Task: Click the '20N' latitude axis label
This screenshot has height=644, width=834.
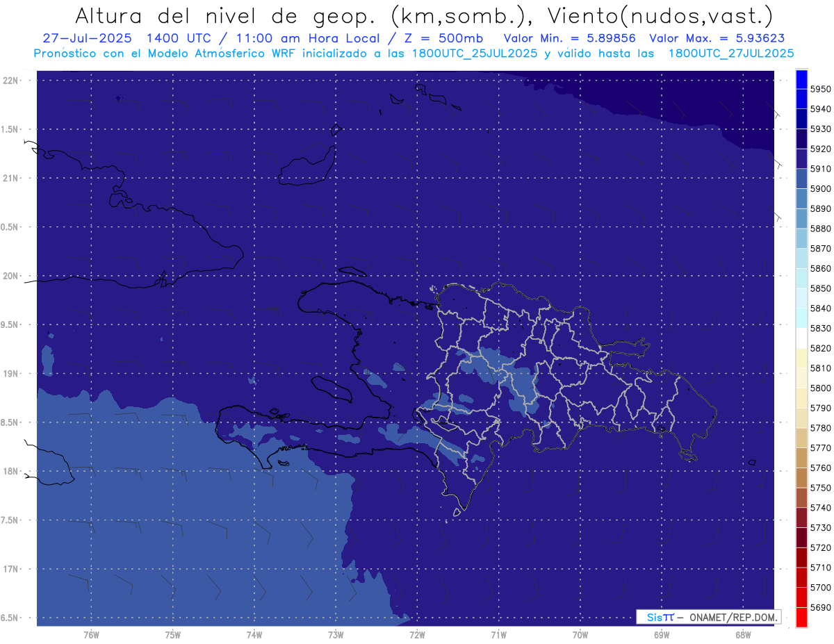Action: (x=12, y=276)
